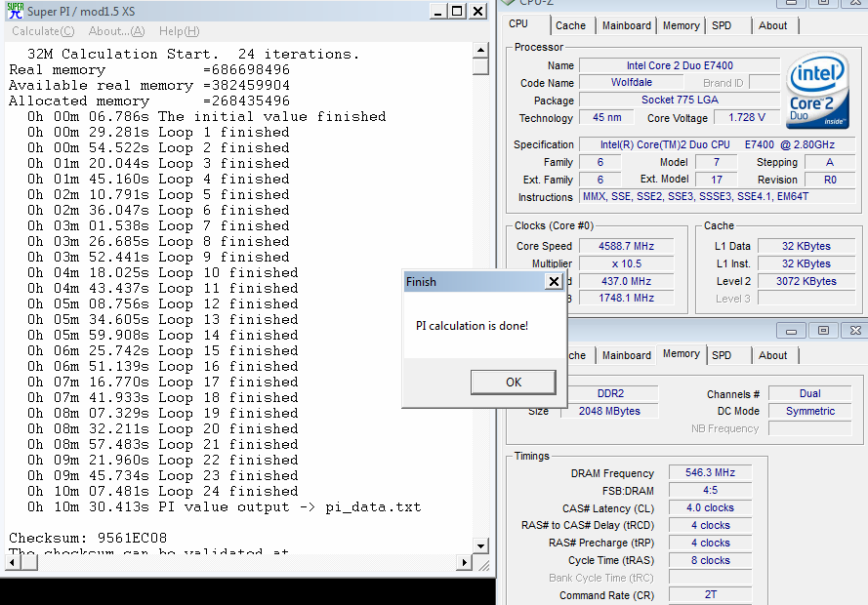868x605 pixels.
Task: Click the DDR2 memory type value
Action: click(610, 393)
